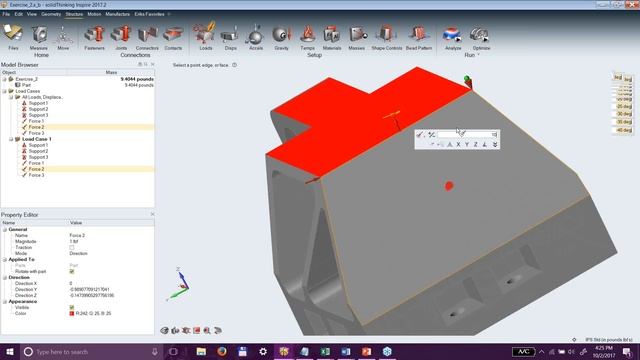Screen dimensions: 640x360
Task: Switch to the Manufacture ribbon tab
Action: coord(118,14)
